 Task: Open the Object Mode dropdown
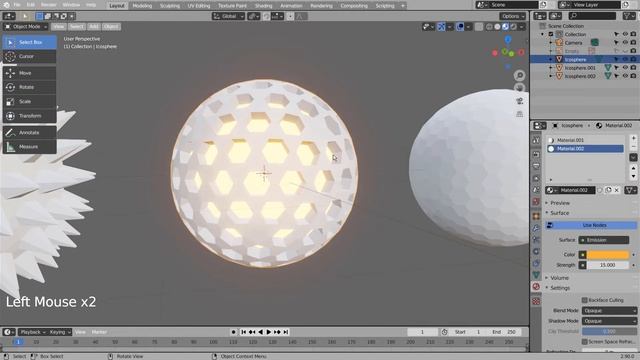26,27
